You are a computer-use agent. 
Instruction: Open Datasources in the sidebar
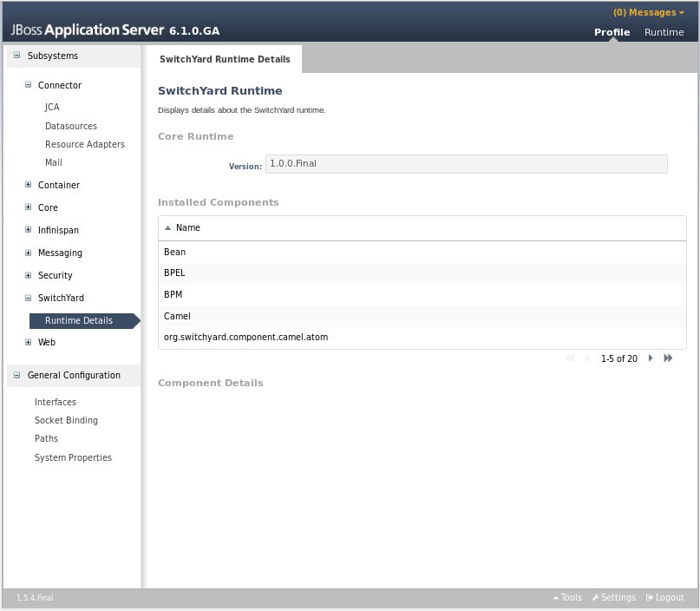71,126
